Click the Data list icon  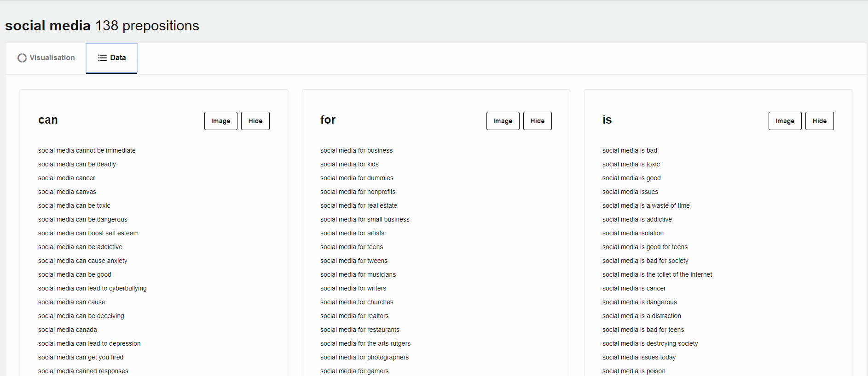(x=102, y=58)
